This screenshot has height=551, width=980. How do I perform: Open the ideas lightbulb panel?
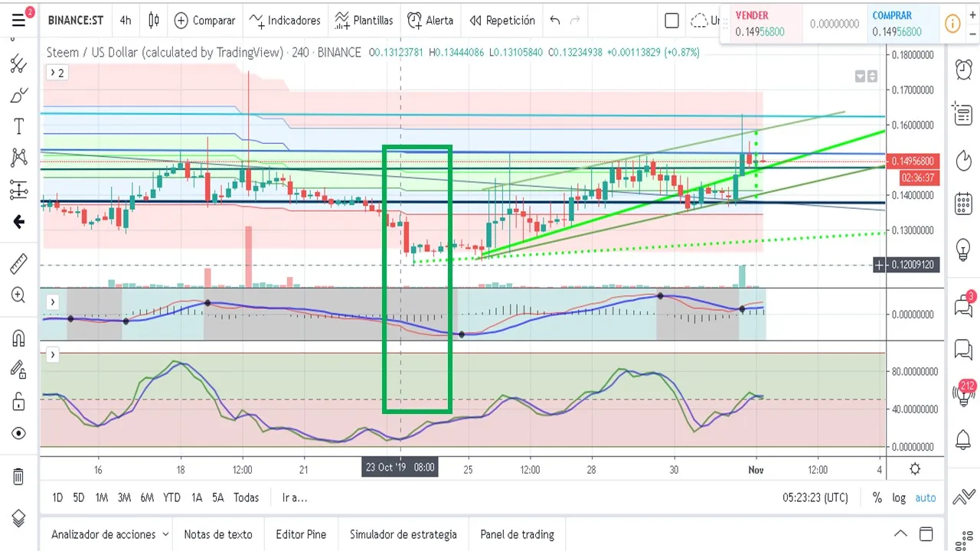(964, 249)
